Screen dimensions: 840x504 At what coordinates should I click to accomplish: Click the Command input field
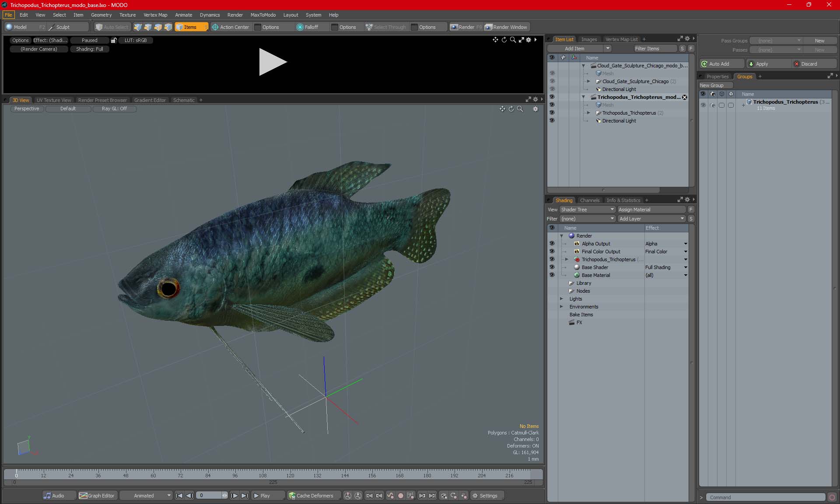(x=765, y=497)
